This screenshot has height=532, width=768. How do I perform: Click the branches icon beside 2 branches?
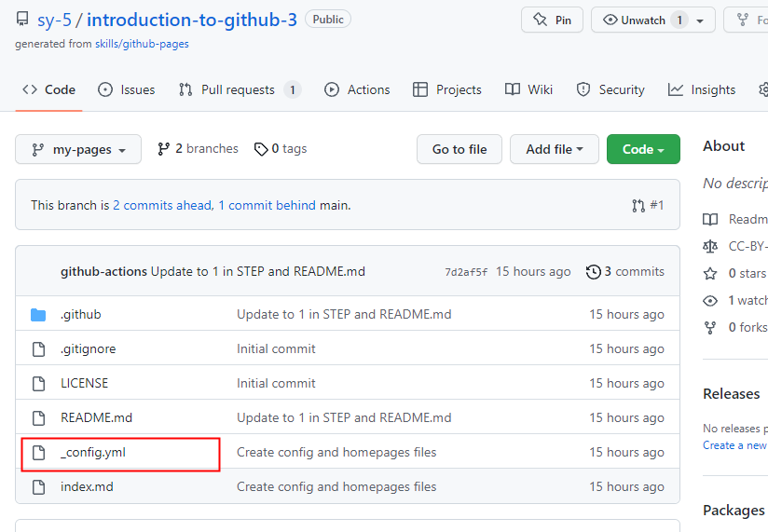(x=164, y=149)
